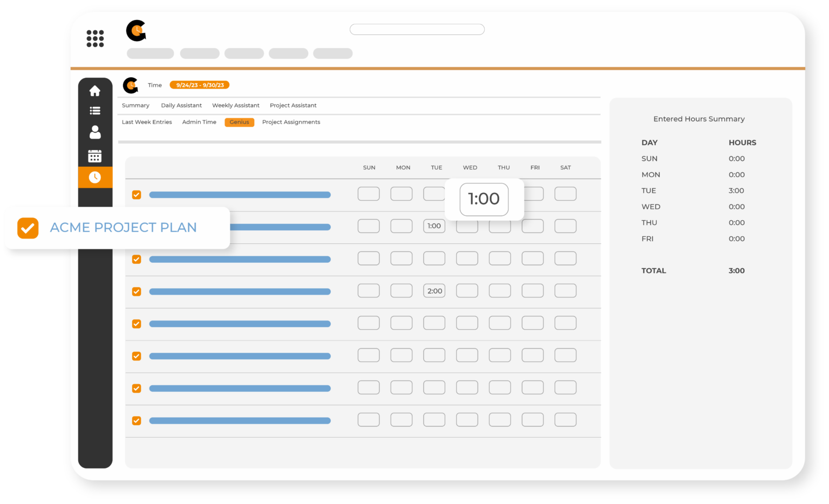Click the popup showing 1:00
The height and width of the screenshot is (504, 829).
[x=484, y=199]
